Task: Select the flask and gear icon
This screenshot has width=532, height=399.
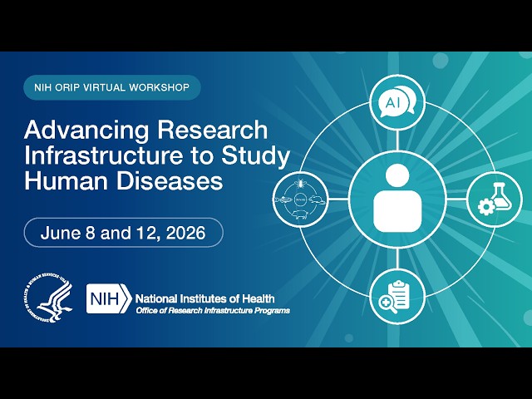Action: 495,199
